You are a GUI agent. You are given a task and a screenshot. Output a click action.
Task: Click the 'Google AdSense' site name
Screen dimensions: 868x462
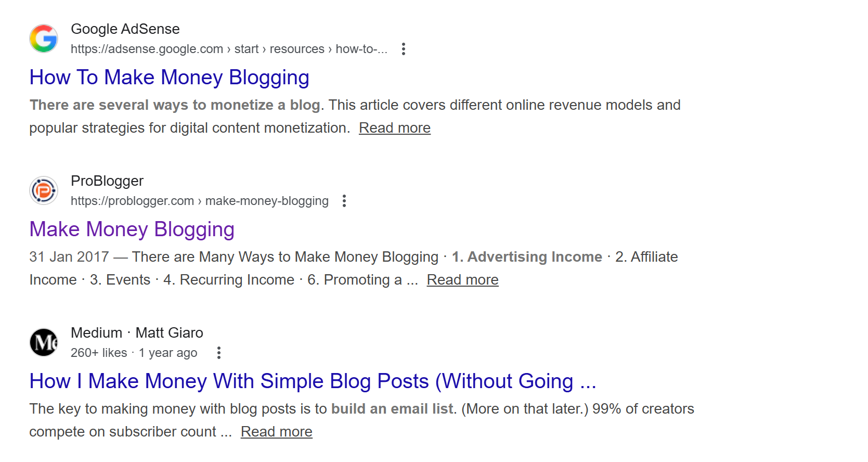click(x=125, y=29)
